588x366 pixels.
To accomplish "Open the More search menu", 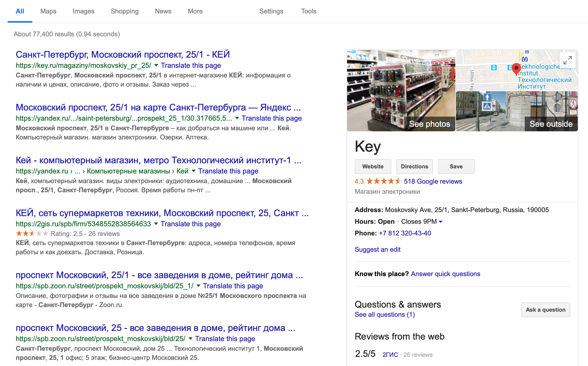I will pos(195,11).
